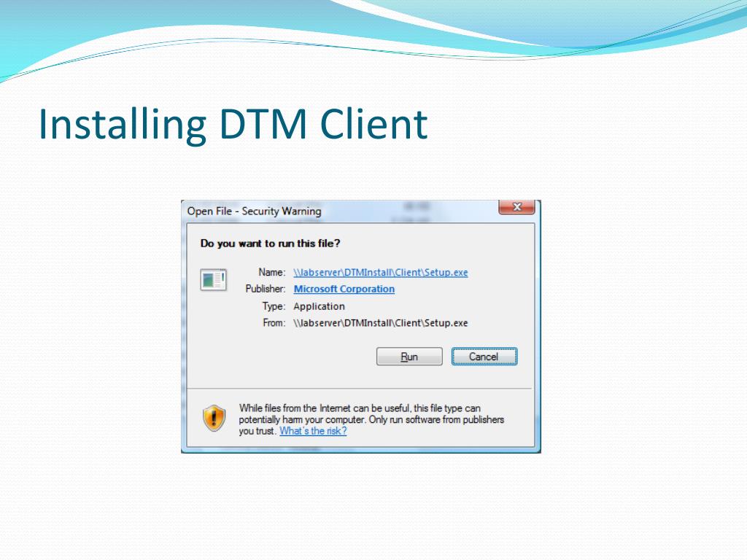Click the From path text
The height and width of the screenshot is (560, 747).
(381, 323)
